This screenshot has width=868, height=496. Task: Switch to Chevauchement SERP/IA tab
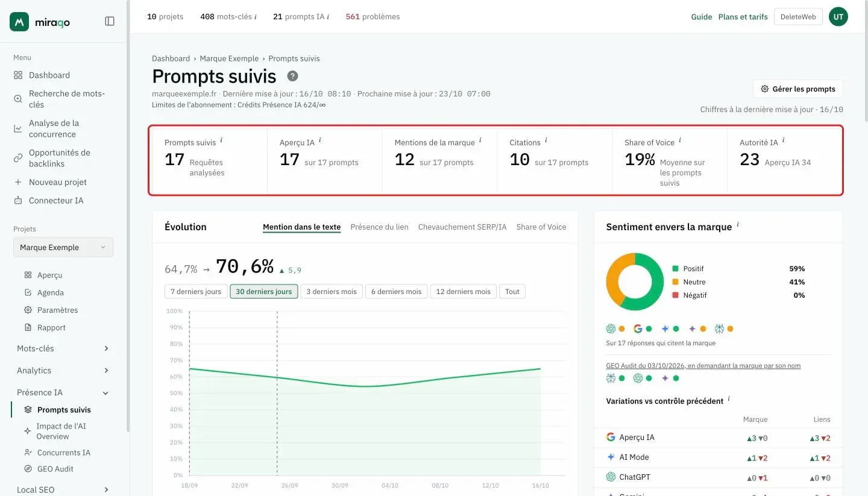click(x=462, y=227)
